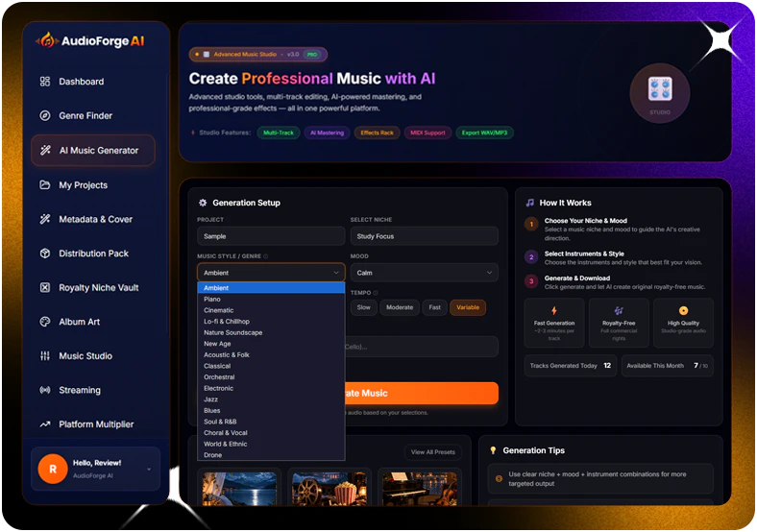The height and width of the screenshot is (532, 757).
Task: Choose Piano from the genre list
Action: tap(271, 300)
